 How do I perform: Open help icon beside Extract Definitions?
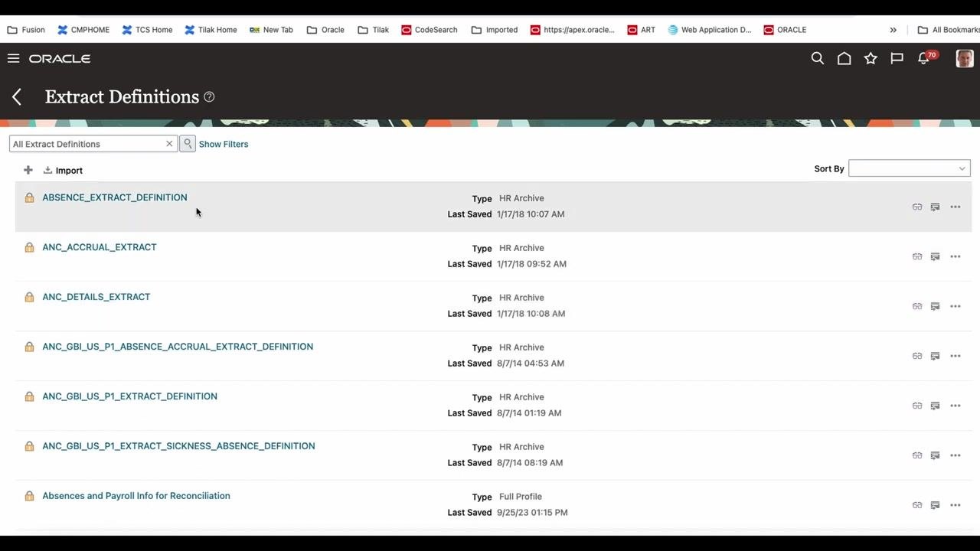coord(209,97)
